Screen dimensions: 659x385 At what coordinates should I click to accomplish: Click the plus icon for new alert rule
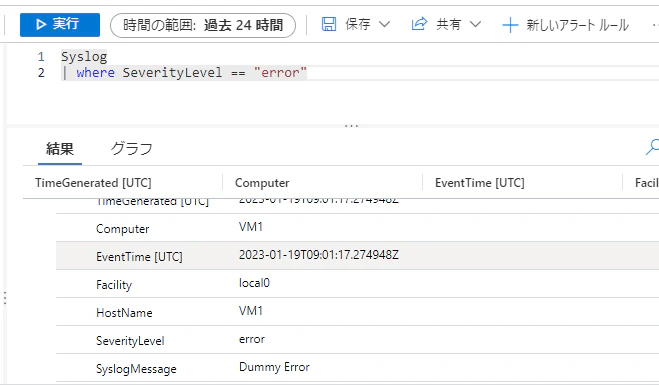coord(510,25)
